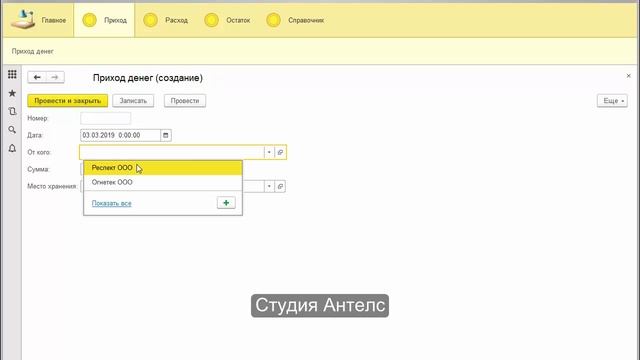Click Записать button
Screen dimensions: 640x360
tap(133, 101)
